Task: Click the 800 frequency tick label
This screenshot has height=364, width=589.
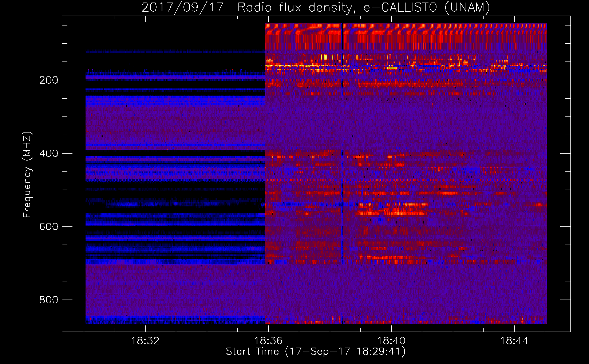Action: tap(49, 300)
